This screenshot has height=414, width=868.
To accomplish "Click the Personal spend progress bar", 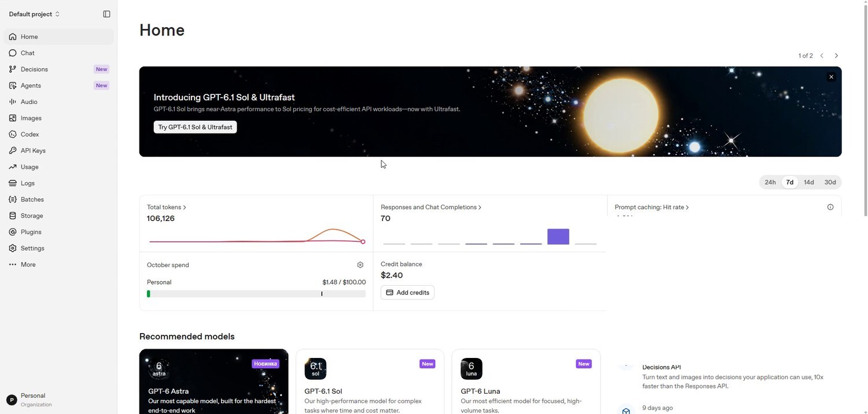I will (256, 294).
